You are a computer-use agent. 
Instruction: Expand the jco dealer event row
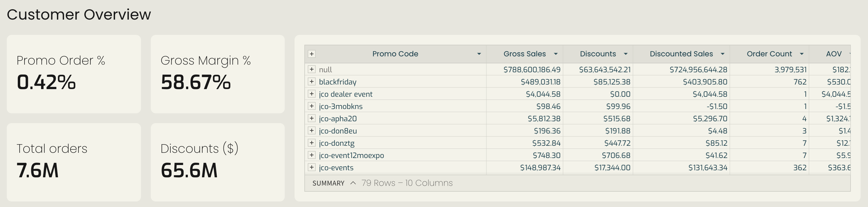point(312,94)
